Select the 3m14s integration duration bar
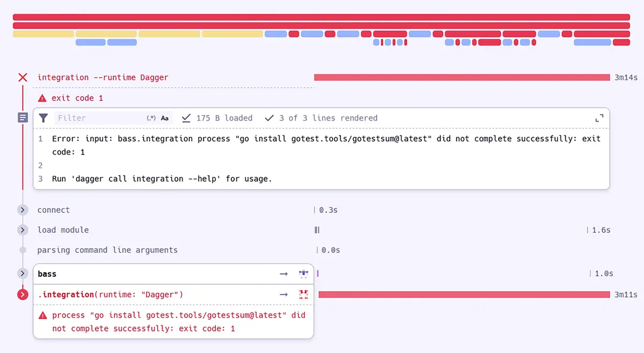644x353 pixels. pos(462,77)
